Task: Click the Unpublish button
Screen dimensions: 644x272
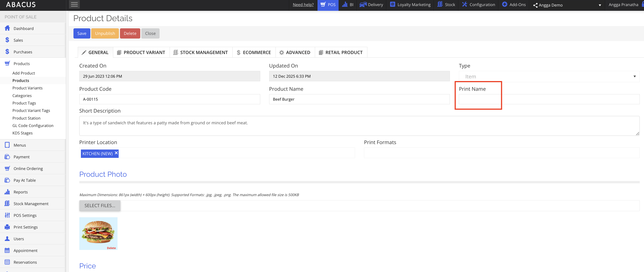Action: pos(105,33)
